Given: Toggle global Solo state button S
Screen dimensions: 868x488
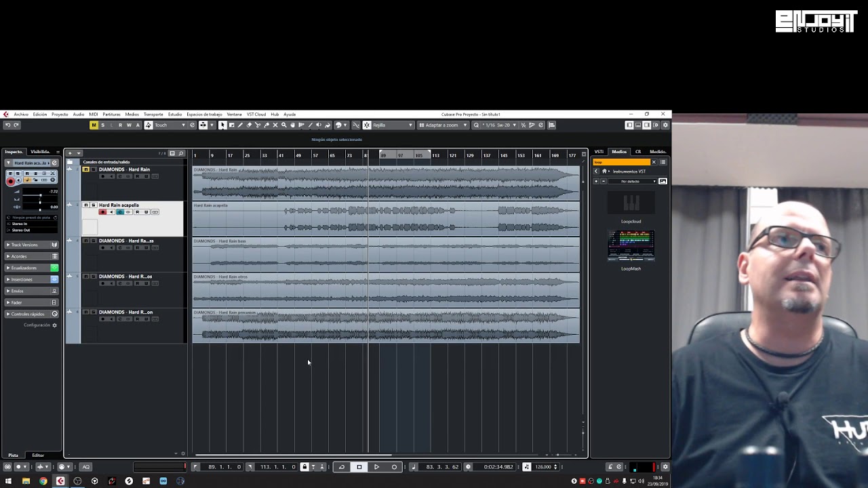Looking at the screenshot, I should (x=102, y=125).
